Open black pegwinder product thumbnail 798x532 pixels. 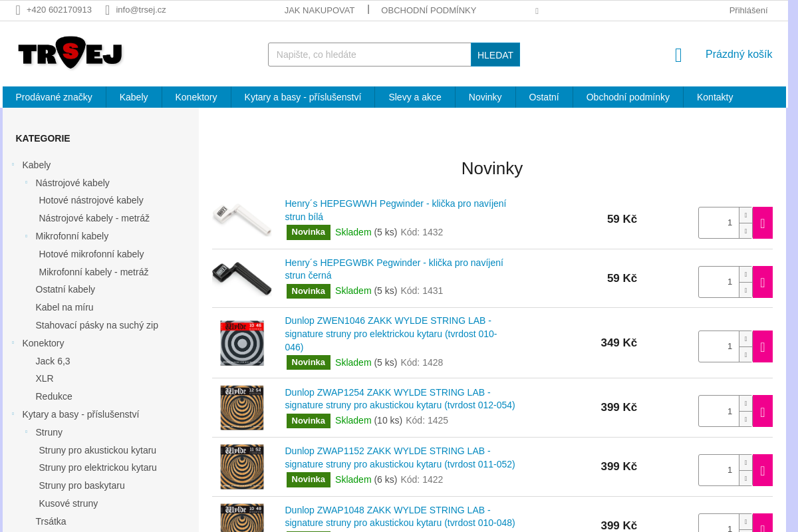pos(242,278)
